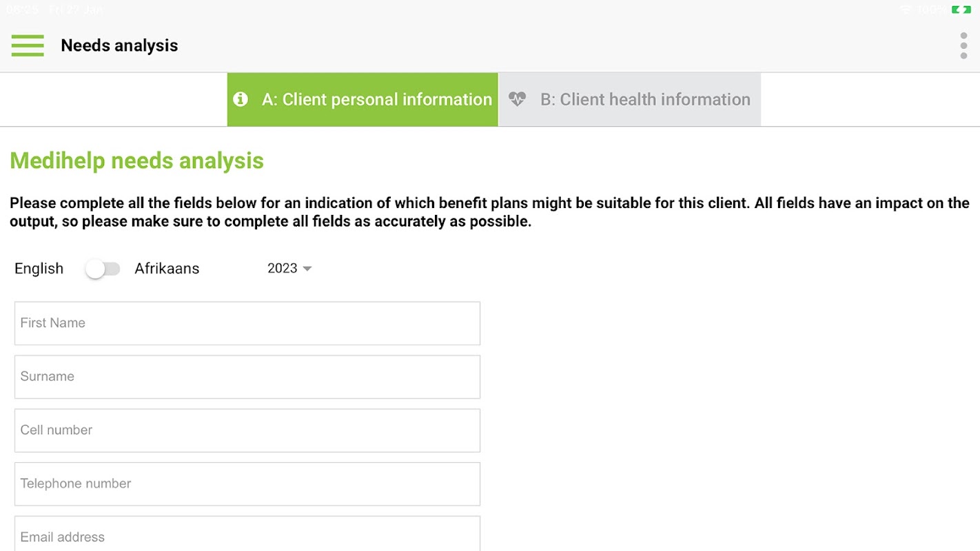Click the heartbeat icon on tab B
980x551 pixels.
coord(517,99)
